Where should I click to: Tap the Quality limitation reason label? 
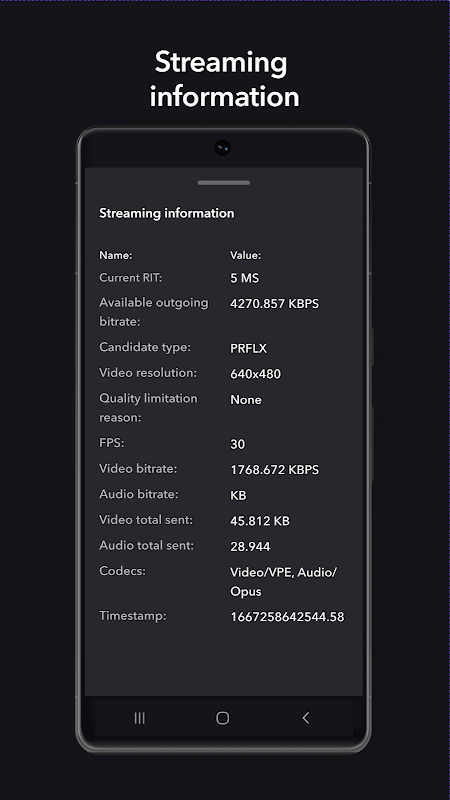[148, 408]
